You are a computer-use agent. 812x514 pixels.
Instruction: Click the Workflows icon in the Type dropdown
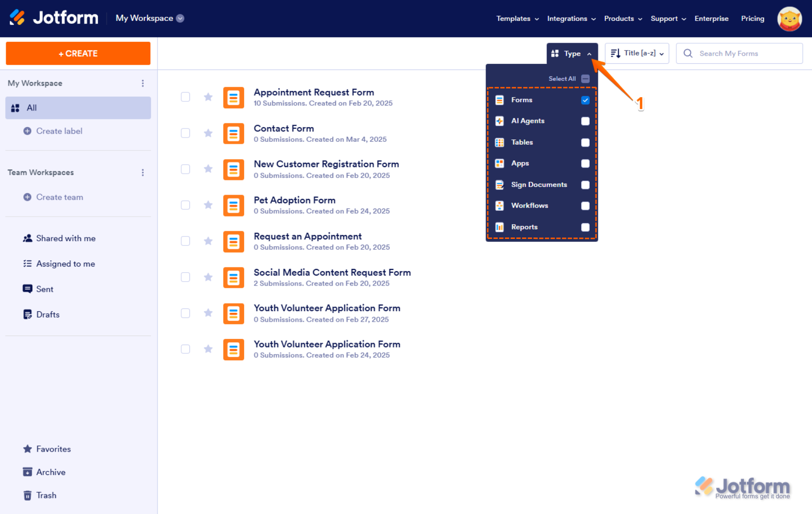click(x=499, y=206)
